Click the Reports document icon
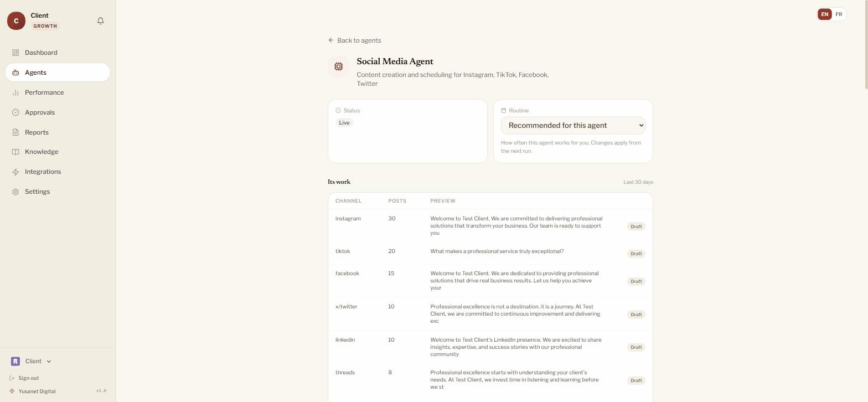Screen dimensions: 868x402 tap(15, 132)
